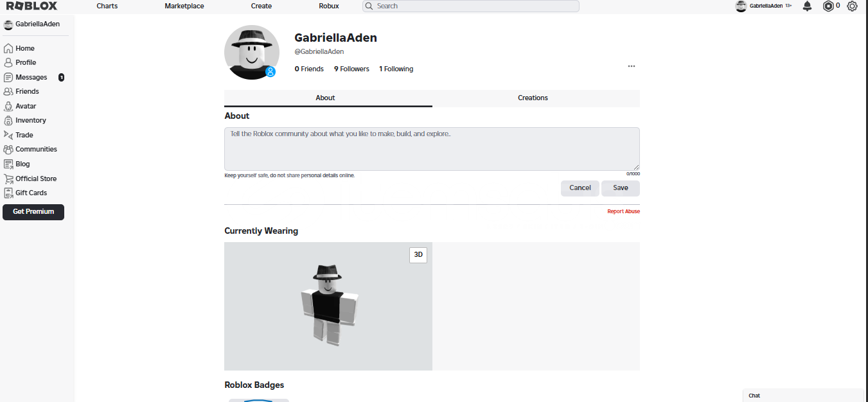View the 0 Friends list
This screenshot has width=868, height=402.
point(309,69)
